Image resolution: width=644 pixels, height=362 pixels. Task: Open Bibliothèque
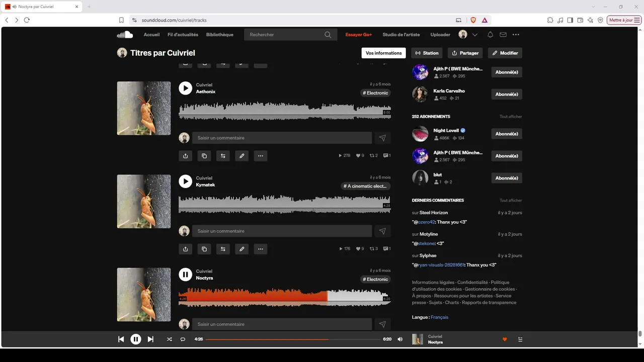pos(220,35)
